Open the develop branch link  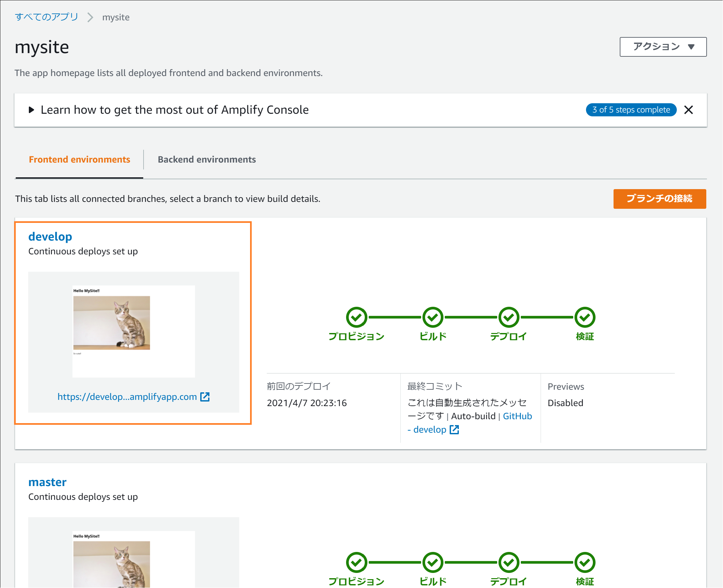[50, 236]
